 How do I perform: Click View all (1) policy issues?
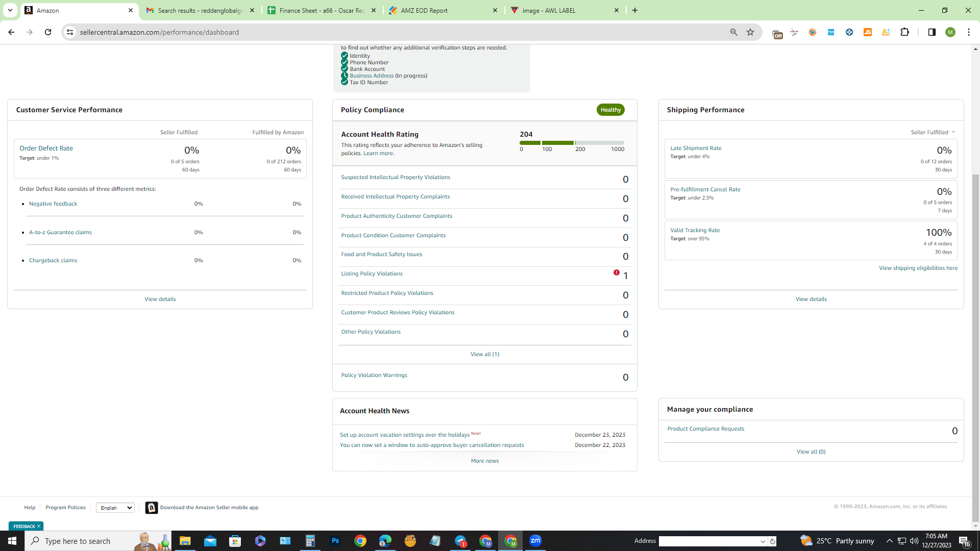coord(485,354)
